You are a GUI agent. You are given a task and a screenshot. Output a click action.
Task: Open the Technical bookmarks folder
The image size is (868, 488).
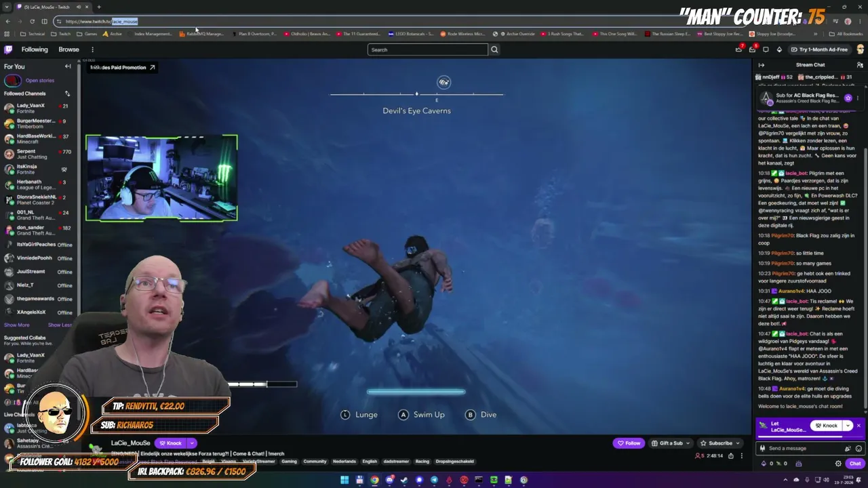(x=33, y=34)
